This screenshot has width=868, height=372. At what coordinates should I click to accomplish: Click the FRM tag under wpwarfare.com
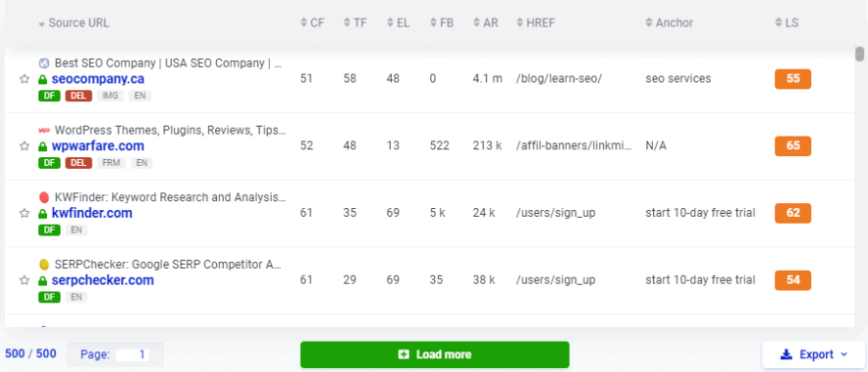pos(111,163)
